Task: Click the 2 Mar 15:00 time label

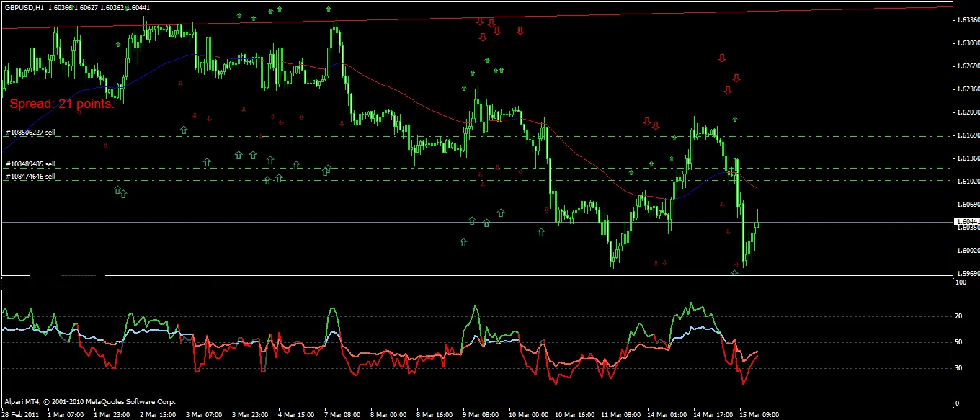Action: pyautogui.click(x=159, y=415)
